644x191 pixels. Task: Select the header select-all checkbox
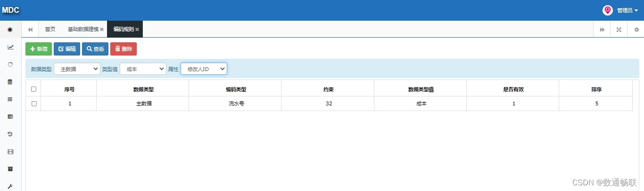(33, 89)
